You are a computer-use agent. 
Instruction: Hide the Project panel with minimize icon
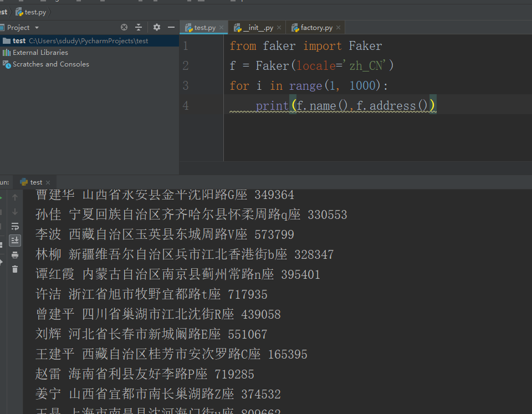click(171, 27)
